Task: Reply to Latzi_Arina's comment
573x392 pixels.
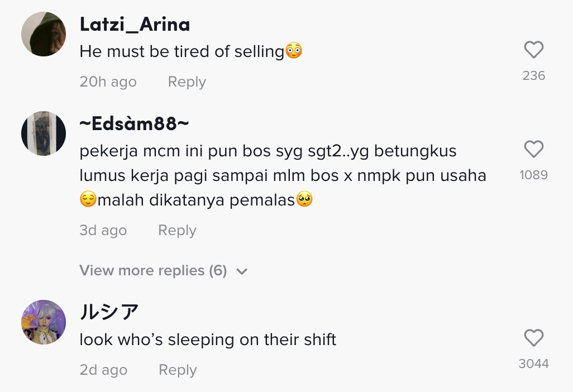Action: (x=187, y=82)
